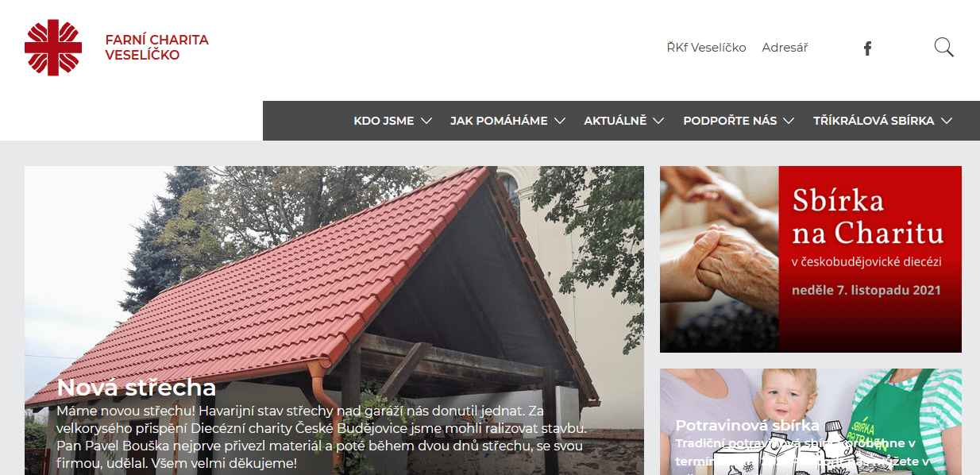980x475 pixels.
Task: Click the Caritas red cross logo
Action: click(53, 48)
